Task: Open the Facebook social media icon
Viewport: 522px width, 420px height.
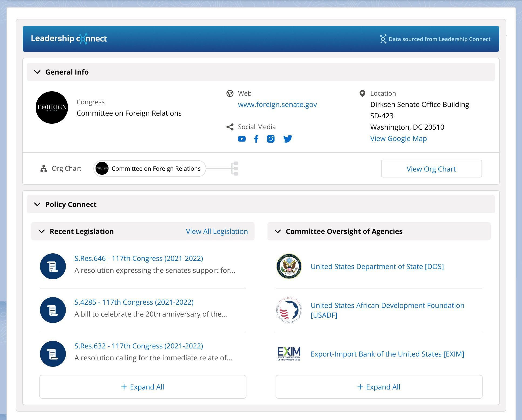Action: [256, 139]
